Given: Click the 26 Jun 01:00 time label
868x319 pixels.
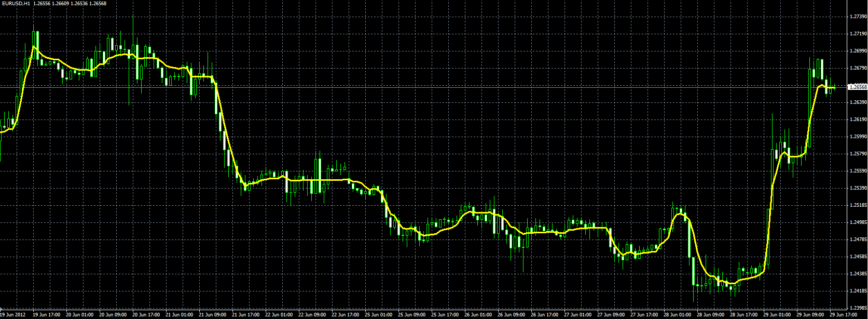Looking at the screenshot, I should [x=478, y=315].
